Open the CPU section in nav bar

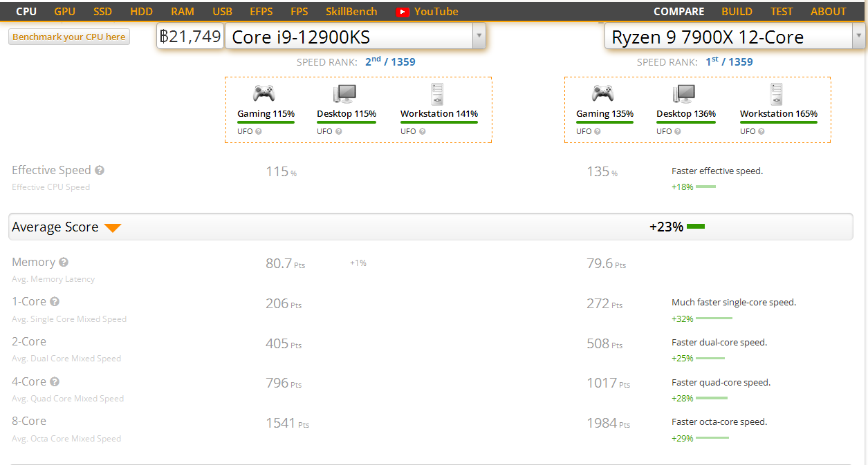(x=26, y=11)
